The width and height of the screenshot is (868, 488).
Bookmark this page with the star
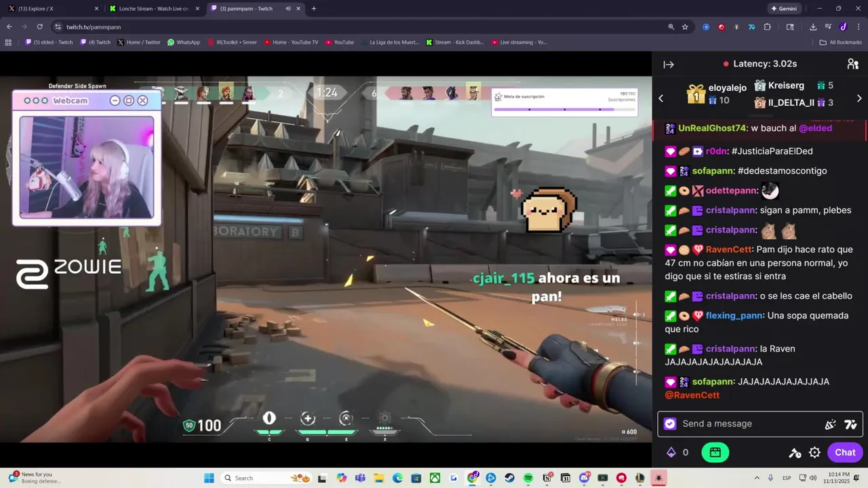685,26
